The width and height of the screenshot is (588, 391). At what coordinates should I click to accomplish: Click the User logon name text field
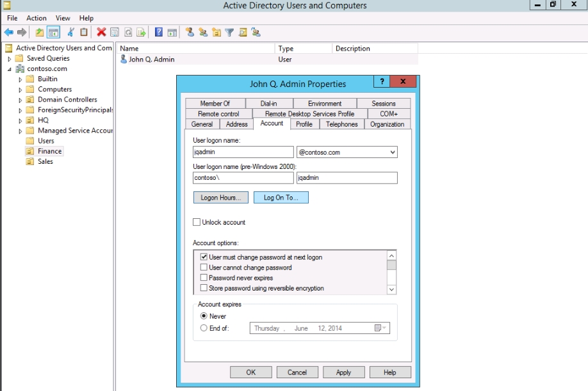pyautogui.click(x=243, y=152)
